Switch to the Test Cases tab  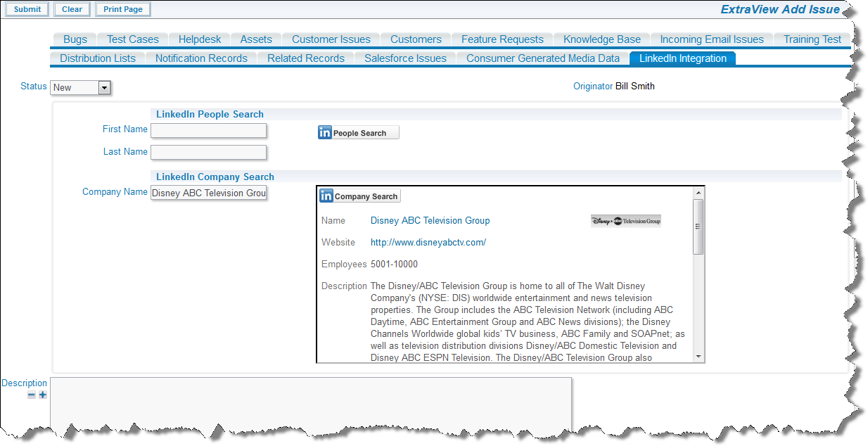[133, 39]
